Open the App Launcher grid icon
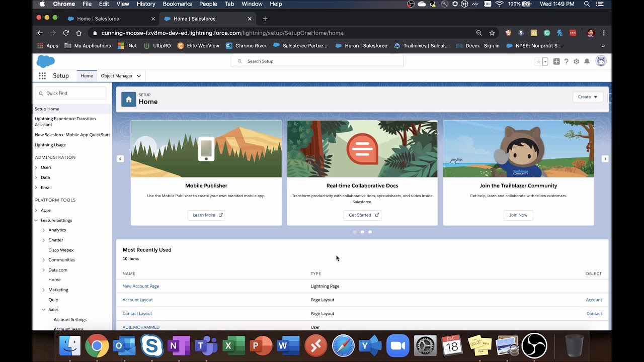 (42, 76)
